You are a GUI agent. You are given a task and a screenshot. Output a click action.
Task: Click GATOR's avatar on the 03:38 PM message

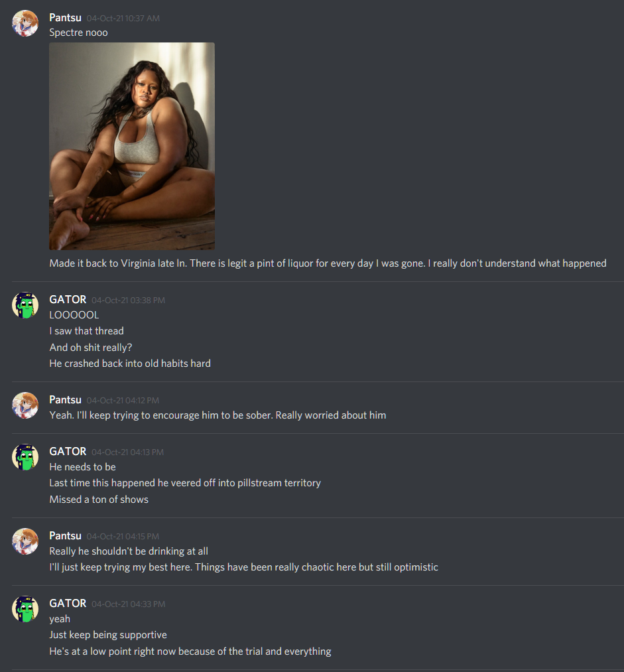pos(25,305)
